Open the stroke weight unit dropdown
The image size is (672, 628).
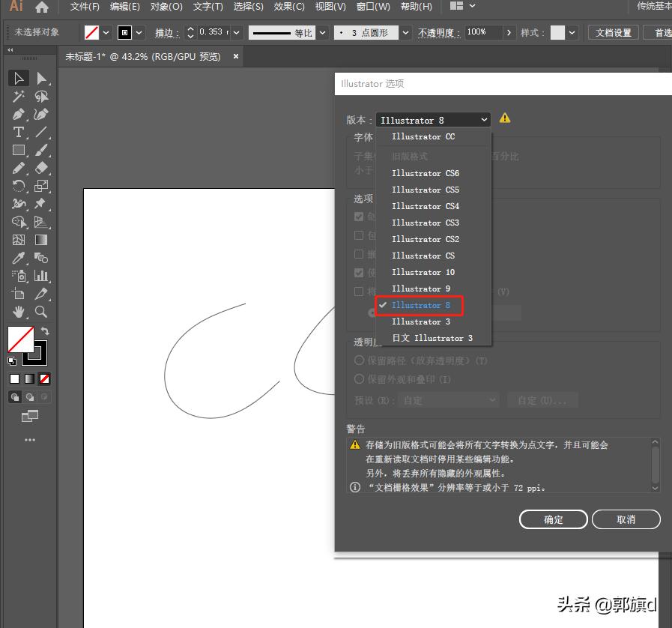point(236,32)
